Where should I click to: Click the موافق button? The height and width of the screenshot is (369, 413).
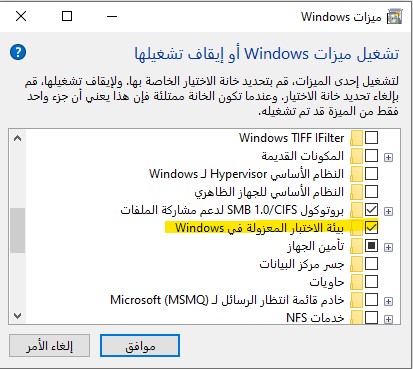(x=140, y=346)
